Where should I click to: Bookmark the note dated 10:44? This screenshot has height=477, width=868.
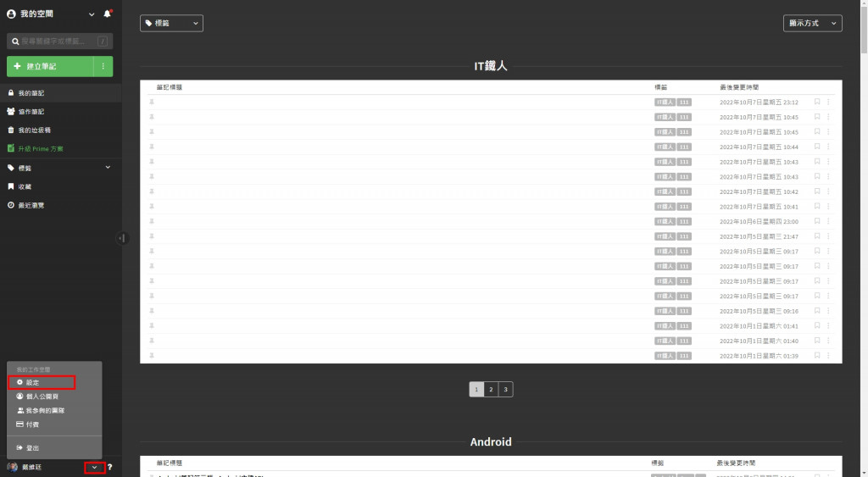816,147
